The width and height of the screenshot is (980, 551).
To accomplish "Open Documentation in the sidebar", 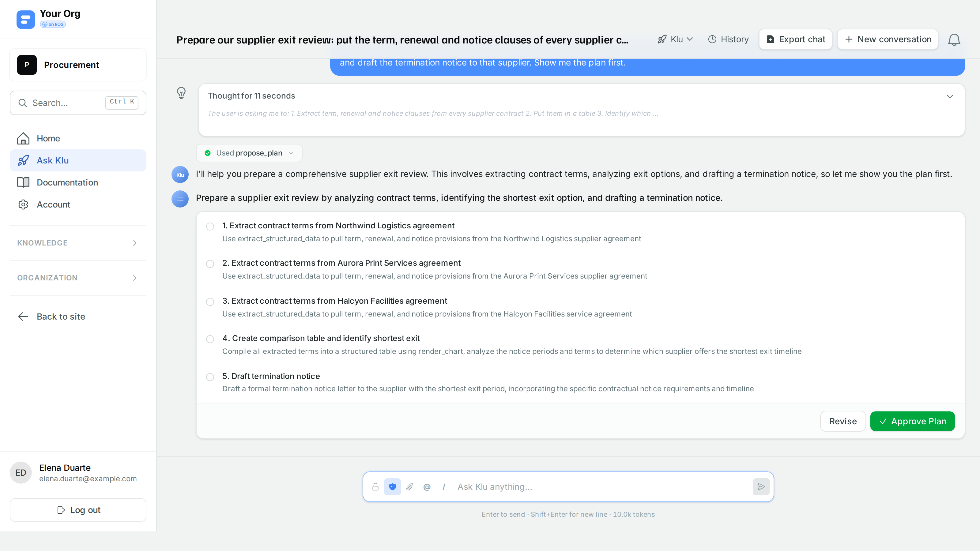I will click(77, 182).
